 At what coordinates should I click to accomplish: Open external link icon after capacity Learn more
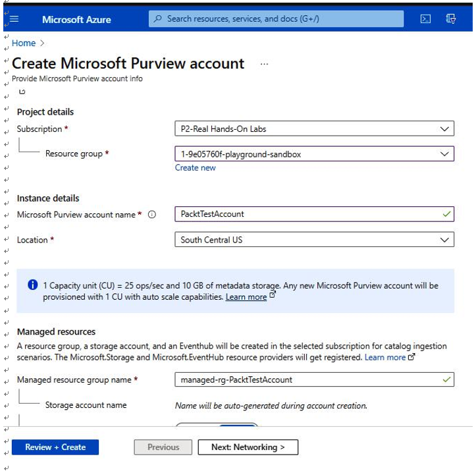(273, 294)
